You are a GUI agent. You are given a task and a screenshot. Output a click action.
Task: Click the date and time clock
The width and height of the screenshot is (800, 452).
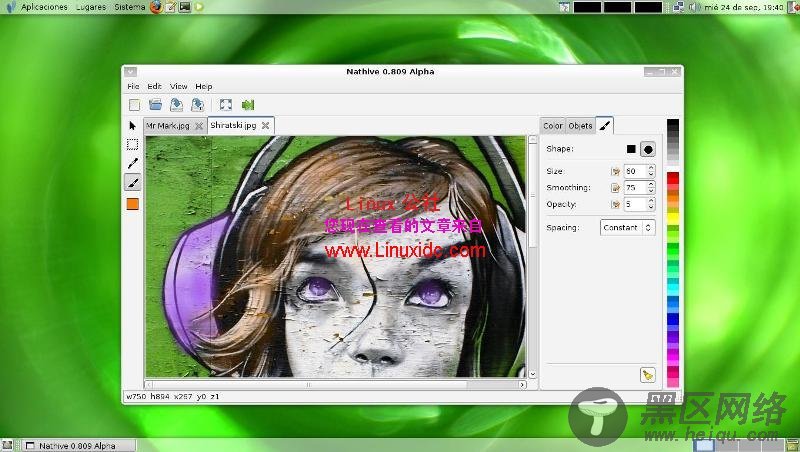coord(744,7)
